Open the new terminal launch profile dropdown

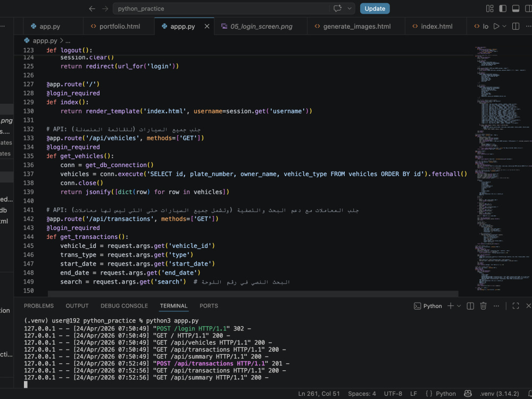pyautogui.click(x=459, y=306)
